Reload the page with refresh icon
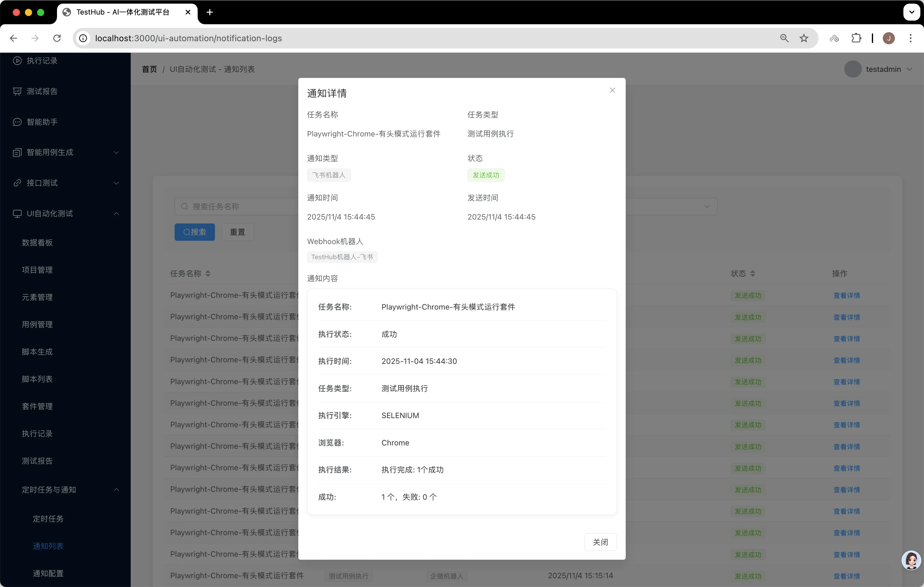Screen dimensions: 924x587 tap(57, 39)
